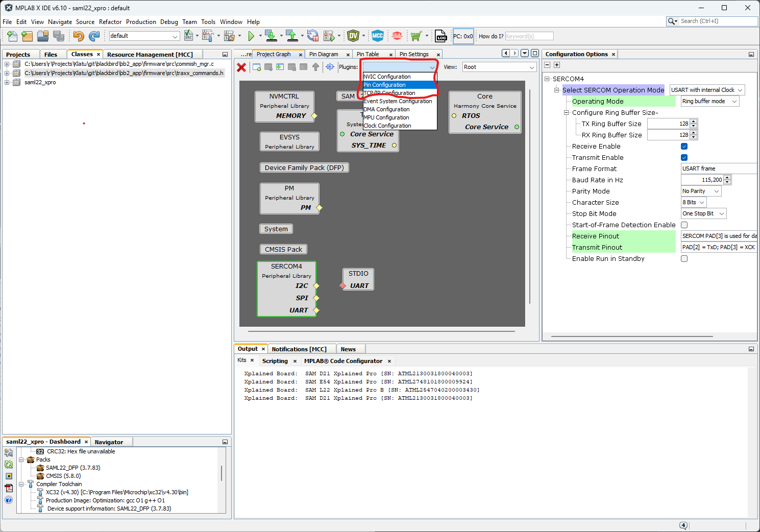Enable Start-of-Frame Detection
This screenshot has height=532, width=760.
683,225
